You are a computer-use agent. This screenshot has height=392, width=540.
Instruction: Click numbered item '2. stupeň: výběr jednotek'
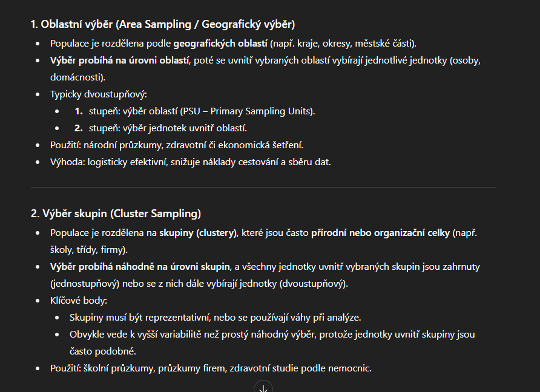click(x=160, y=128)
